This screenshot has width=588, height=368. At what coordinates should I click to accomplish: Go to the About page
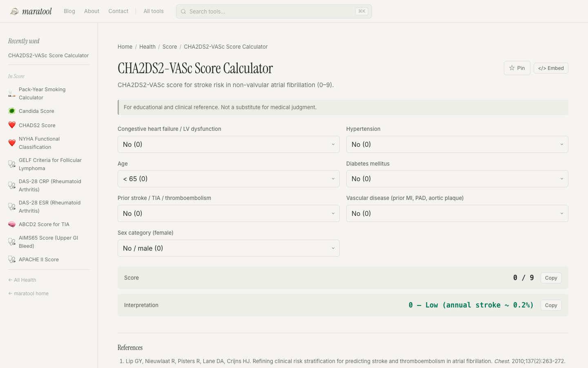92,11
